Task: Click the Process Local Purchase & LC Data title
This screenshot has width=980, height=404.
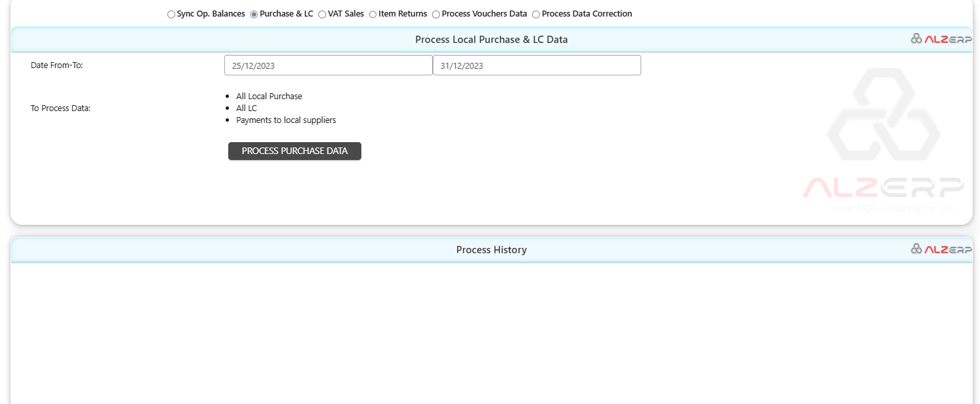Action: [491, 39]
